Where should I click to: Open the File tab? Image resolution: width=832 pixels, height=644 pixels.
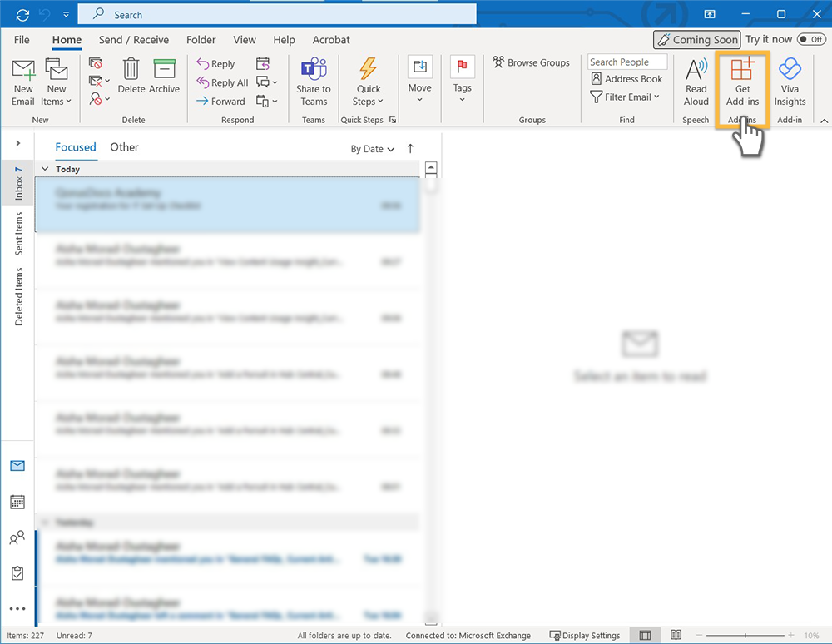pyautogui.click(x=22, y=40)
